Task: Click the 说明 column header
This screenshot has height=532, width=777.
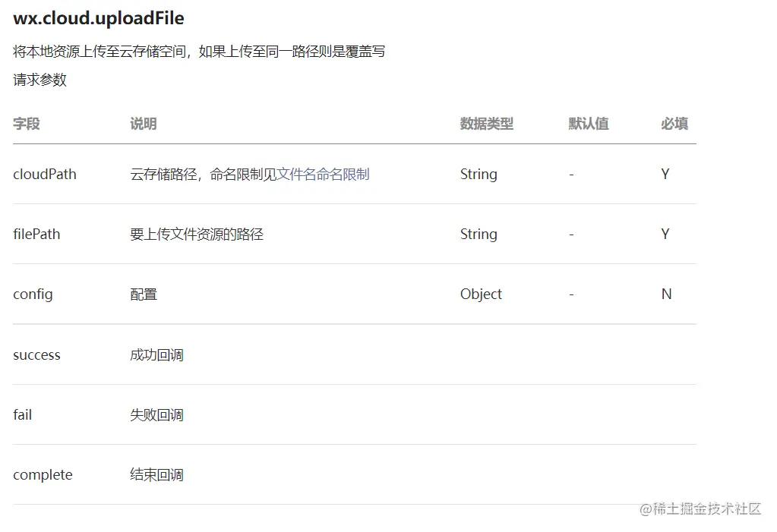Action: [144, 124]
